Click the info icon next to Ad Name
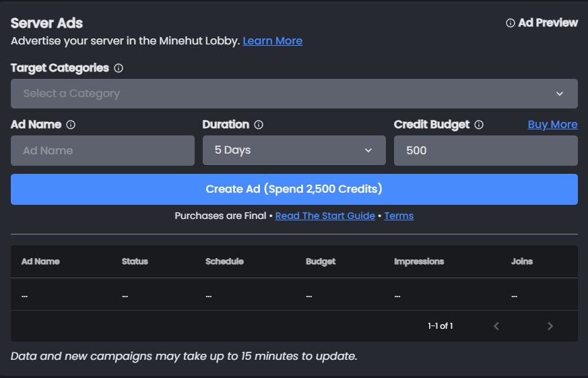 [71, 125]
